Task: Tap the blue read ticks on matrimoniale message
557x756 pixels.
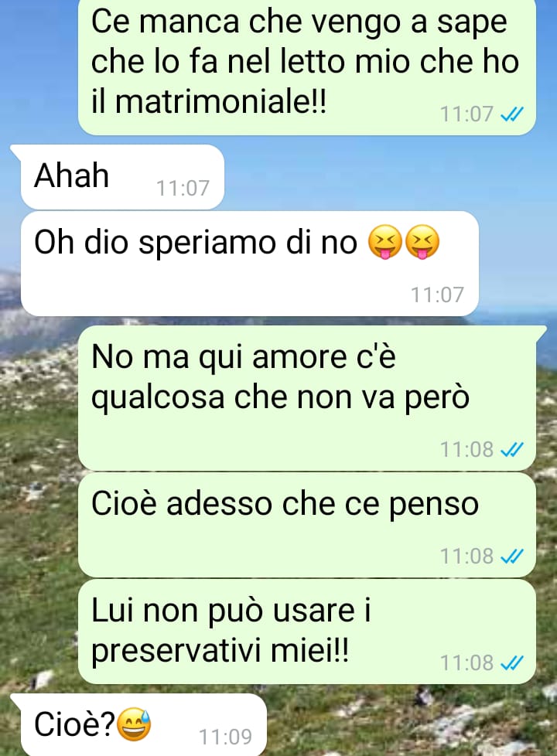Action: click(x=512, y=114)
